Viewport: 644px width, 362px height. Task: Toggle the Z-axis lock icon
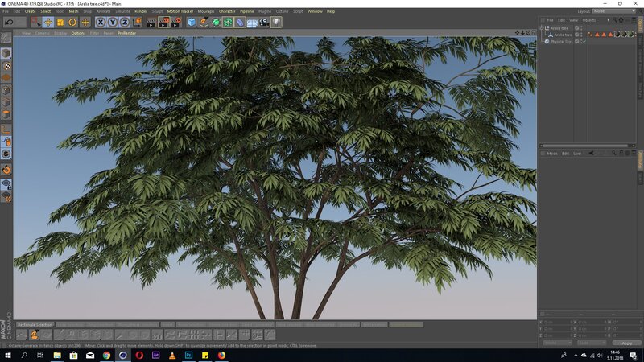point(126,23)
